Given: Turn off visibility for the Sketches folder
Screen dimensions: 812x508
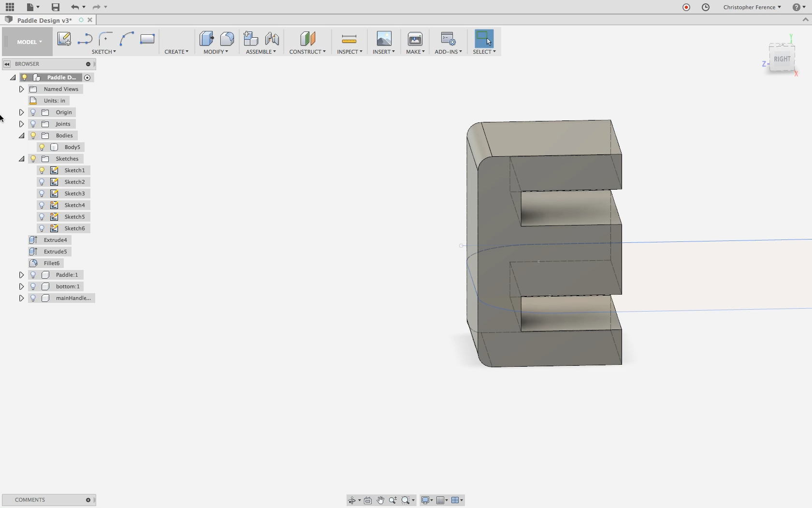Looking at the screenshot, I should 32,159.
